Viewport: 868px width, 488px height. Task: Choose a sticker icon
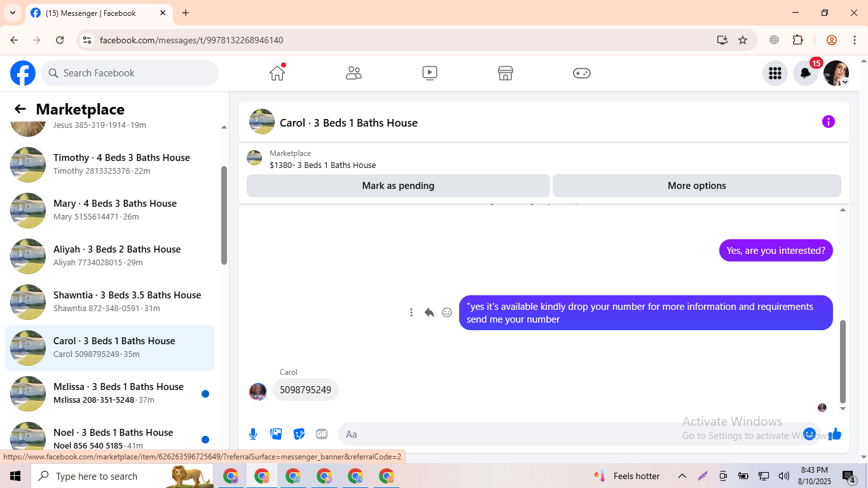[299, 434]
